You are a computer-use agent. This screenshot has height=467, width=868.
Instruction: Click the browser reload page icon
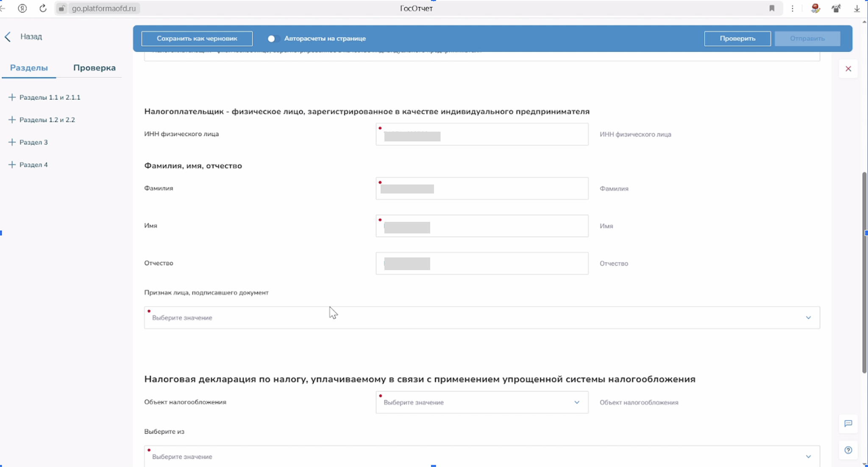(x=43, y=8)
